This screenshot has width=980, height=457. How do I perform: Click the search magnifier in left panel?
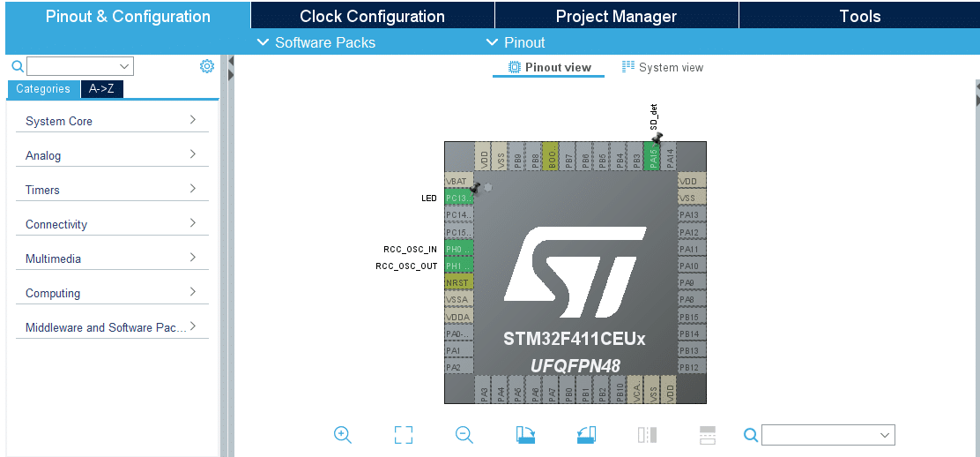(18, 66)
